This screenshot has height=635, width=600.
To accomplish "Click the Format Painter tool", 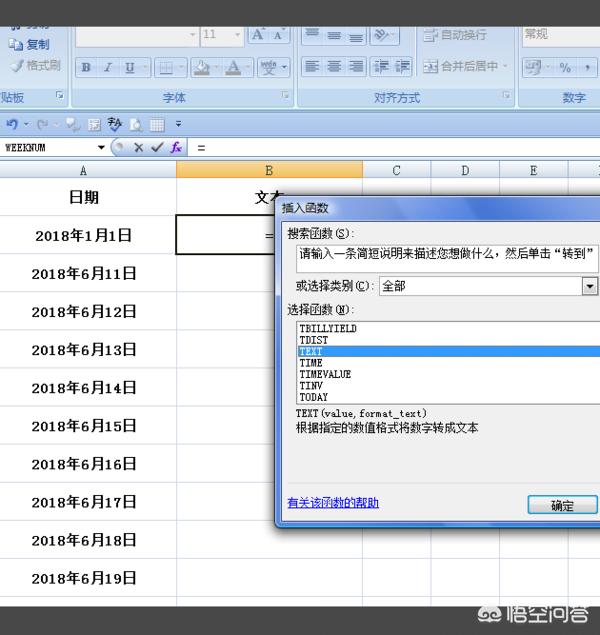I will pyautogui.click(x=35, y=65).
